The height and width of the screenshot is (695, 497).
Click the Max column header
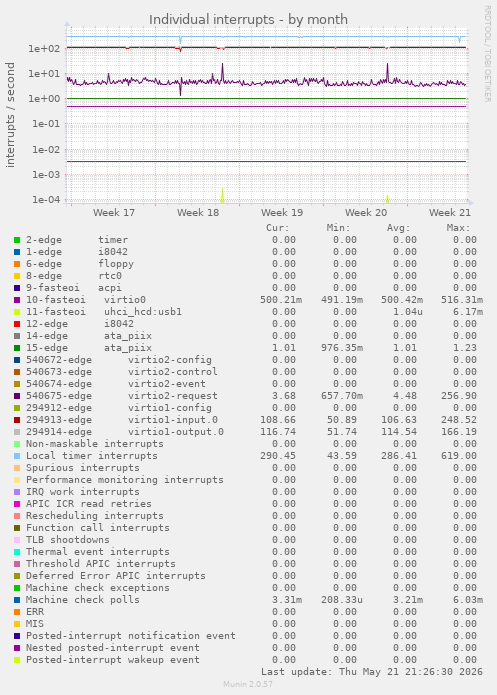coord(458,228)
